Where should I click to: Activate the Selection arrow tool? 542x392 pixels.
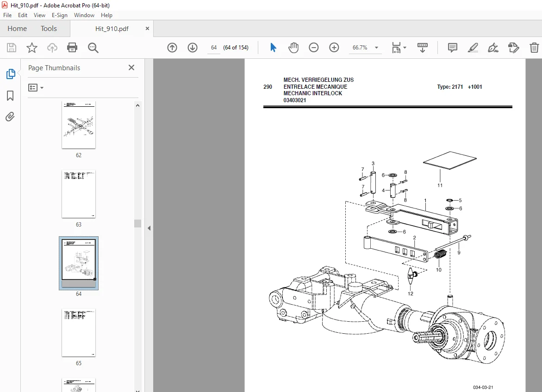click(273, 48)
